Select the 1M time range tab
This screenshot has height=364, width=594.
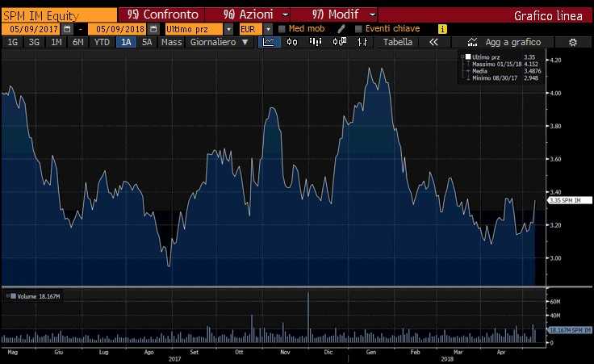click(x=56, y=42)
